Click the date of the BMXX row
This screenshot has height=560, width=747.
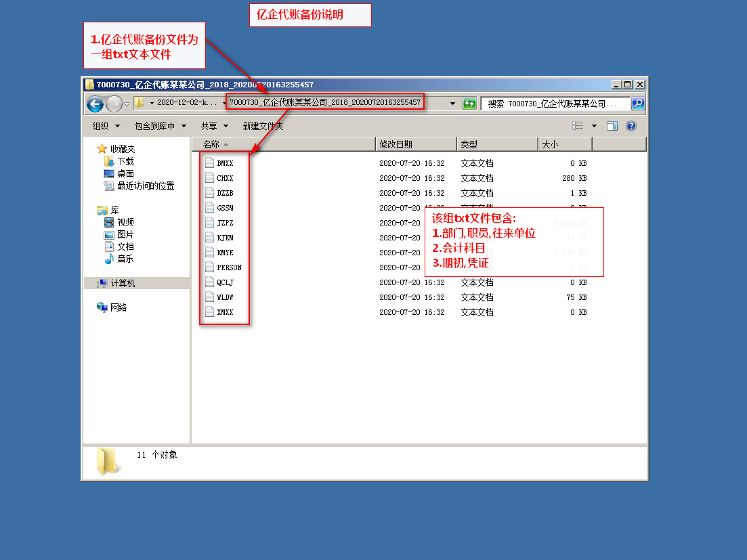tap(412, 163)
